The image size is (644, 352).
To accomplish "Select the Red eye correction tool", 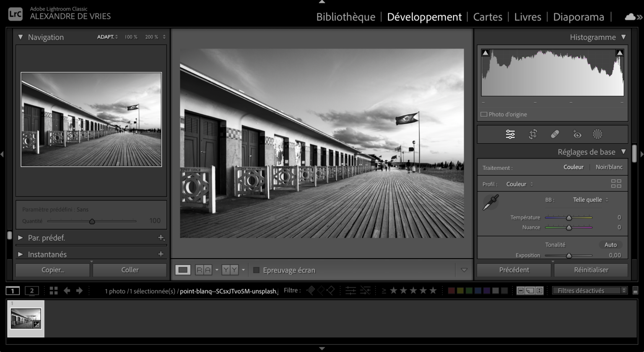I will [577, 134].
